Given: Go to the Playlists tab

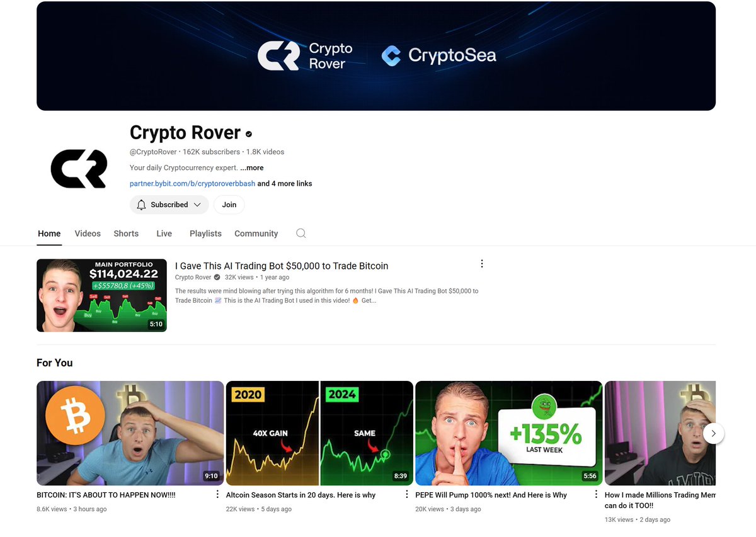Looking at the screenshot, I should tap(205, 234).
